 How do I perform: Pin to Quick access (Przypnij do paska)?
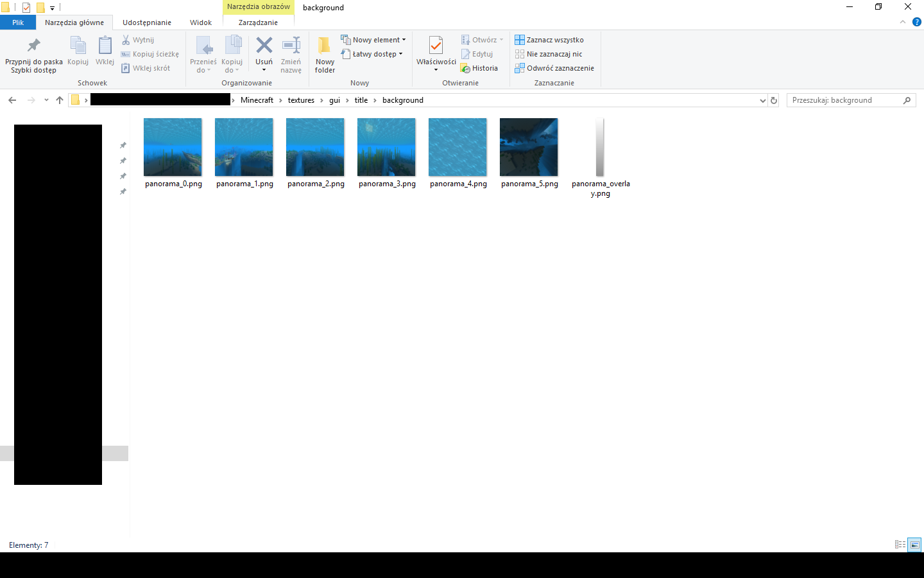click(x=34, y=55)
